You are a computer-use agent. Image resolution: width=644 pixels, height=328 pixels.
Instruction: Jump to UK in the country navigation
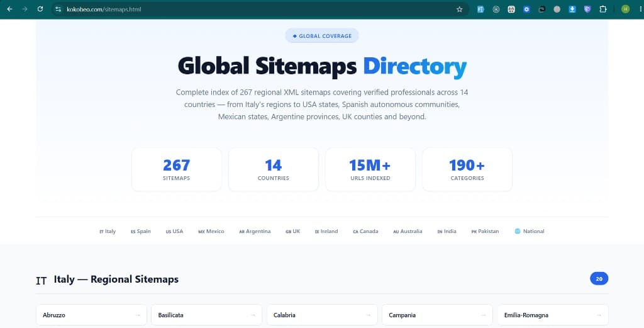point(293,232)
